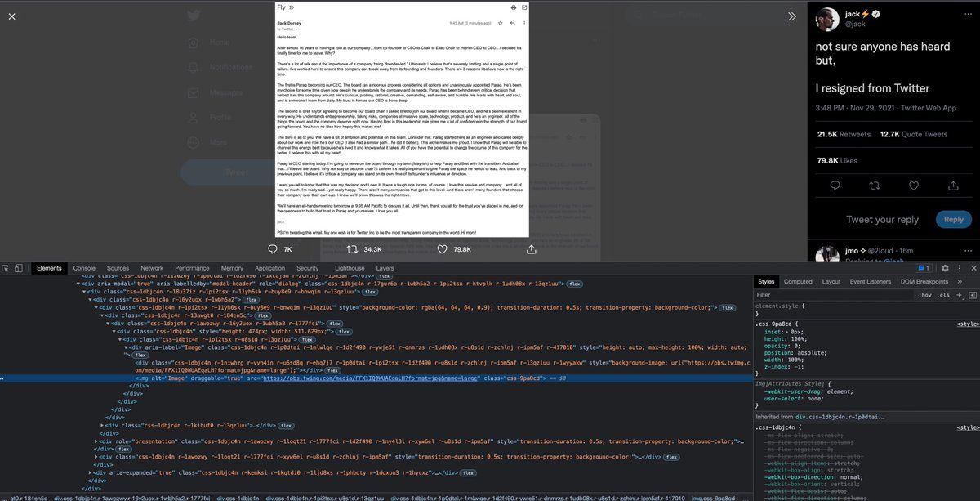The width and height of the screenshot is (980, 501).
Task: Toggle the device toolbar in DevTools
Action: (19, 268)
